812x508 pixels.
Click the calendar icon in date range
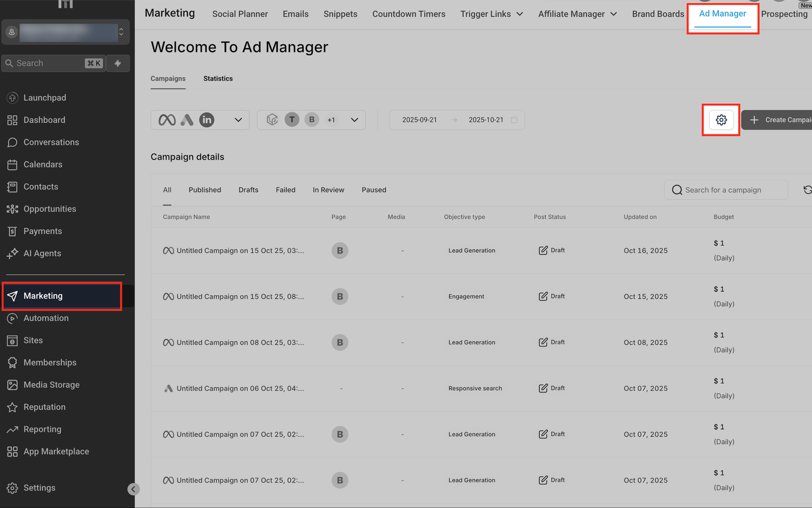tap(514, 120)
